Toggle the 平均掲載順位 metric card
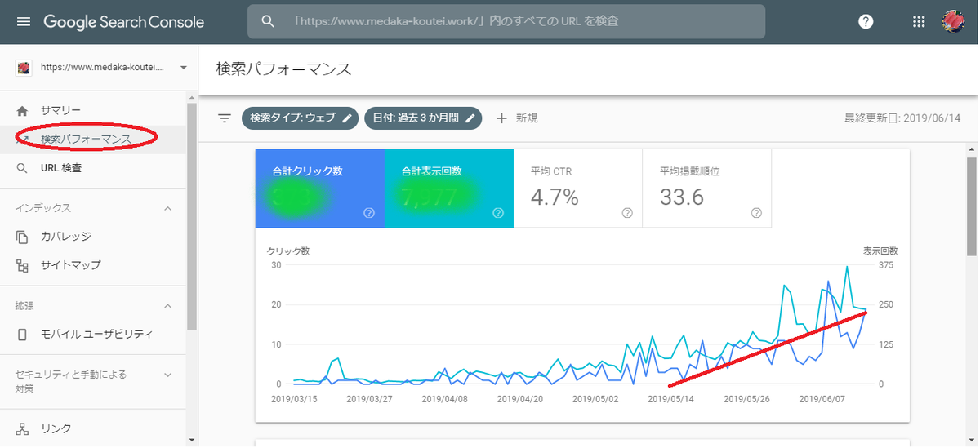 point(706,189)
